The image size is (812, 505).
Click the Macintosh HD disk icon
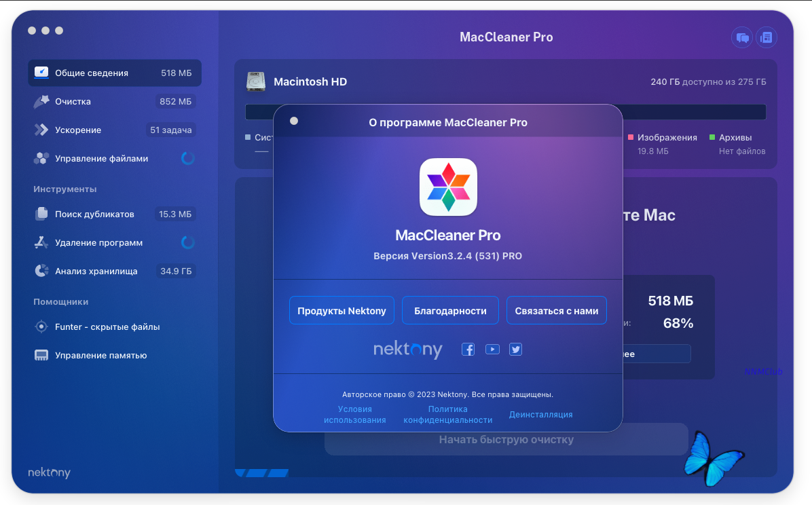point(256,82)
